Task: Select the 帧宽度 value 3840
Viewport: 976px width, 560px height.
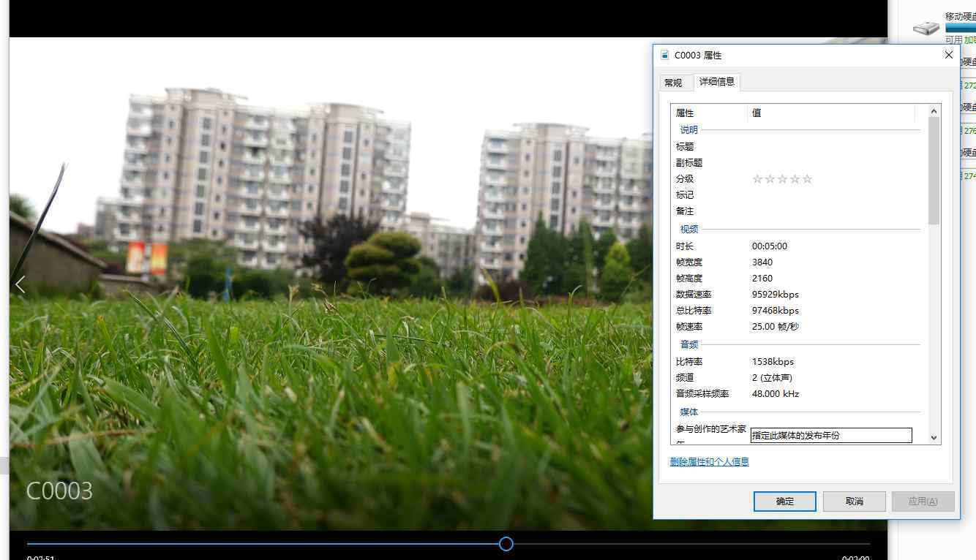Action: click(762, 262)
